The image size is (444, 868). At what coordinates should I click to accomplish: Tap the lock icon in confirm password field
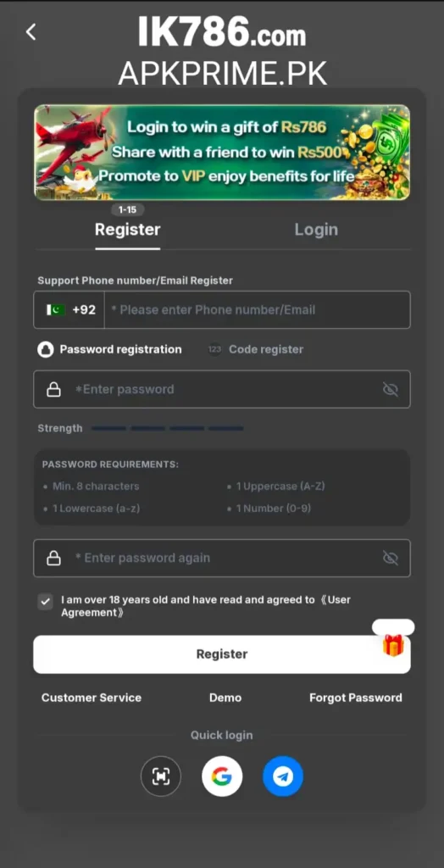pos(53,558)
